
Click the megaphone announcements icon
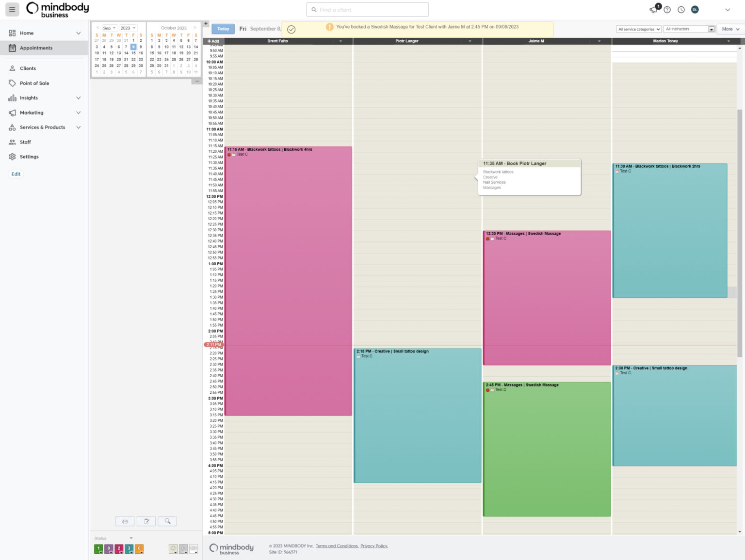coord(654,10)
